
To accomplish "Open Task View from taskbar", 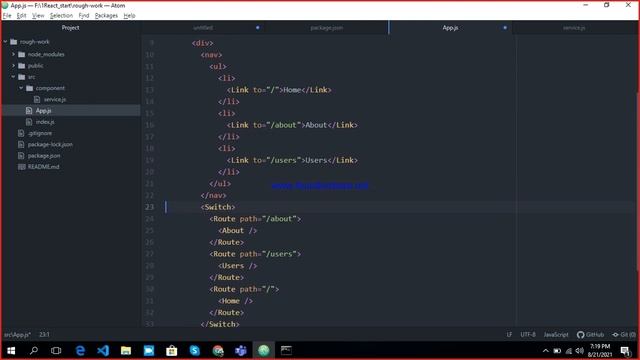I will (56, 351).
